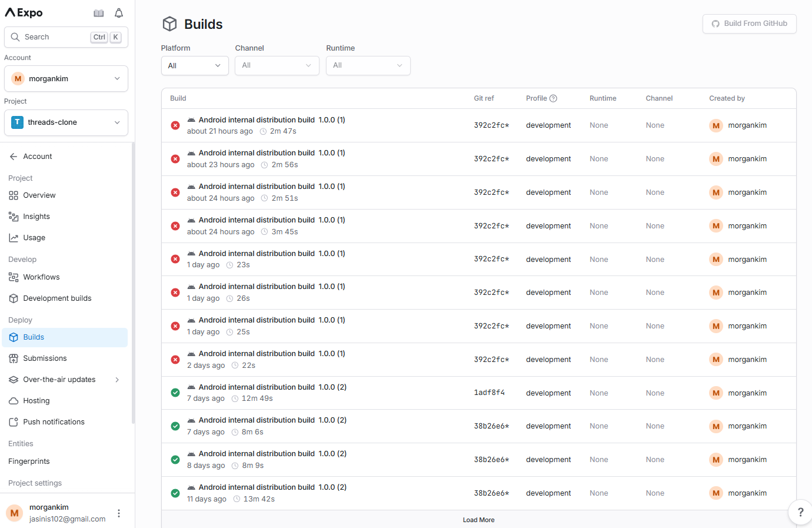Open the build created about 21 hours ago

tap(478, 125)
